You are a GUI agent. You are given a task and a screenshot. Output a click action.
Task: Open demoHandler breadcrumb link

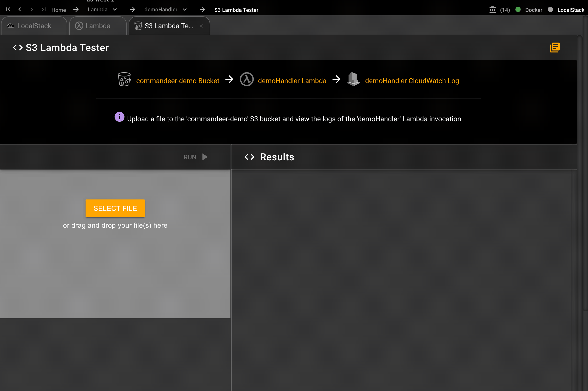161,9
